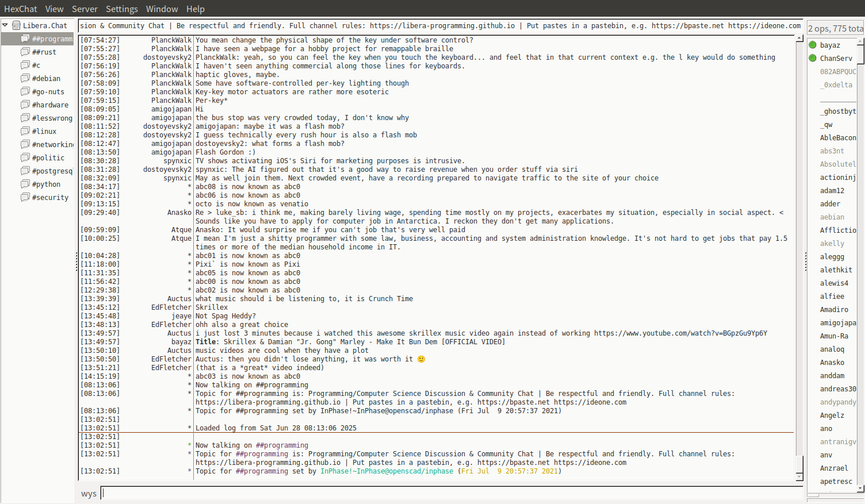Click the ##rust channel icon

tap(25, 52)
